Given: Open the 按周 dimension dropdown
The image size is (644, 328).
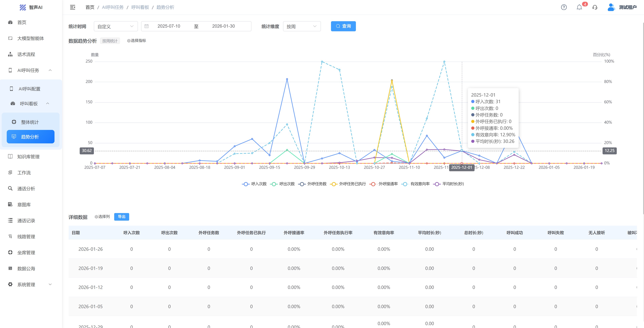Looking at the screenshot, I should (x=302, y=26).
